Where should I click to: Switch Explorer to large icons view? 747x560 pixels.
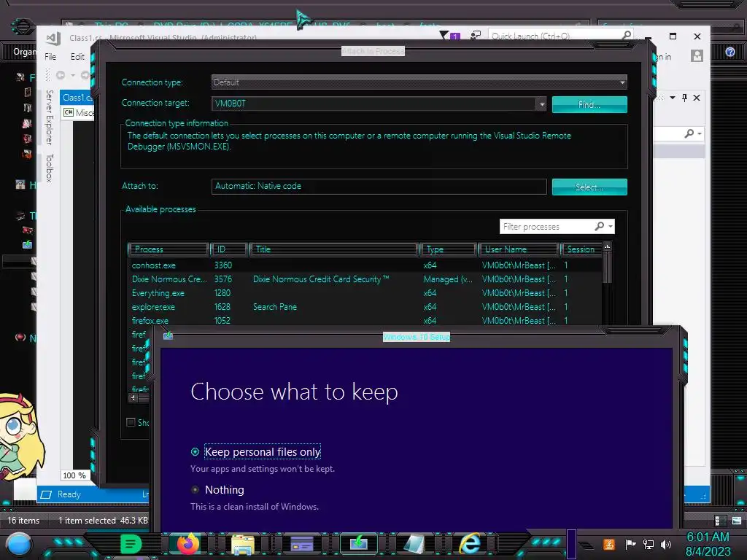pos(737,521)
